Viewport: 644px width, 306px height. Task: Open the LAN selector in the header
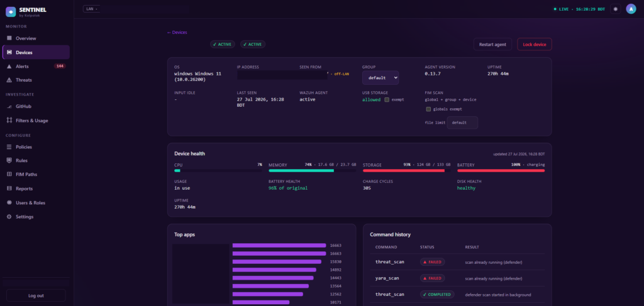91,9
